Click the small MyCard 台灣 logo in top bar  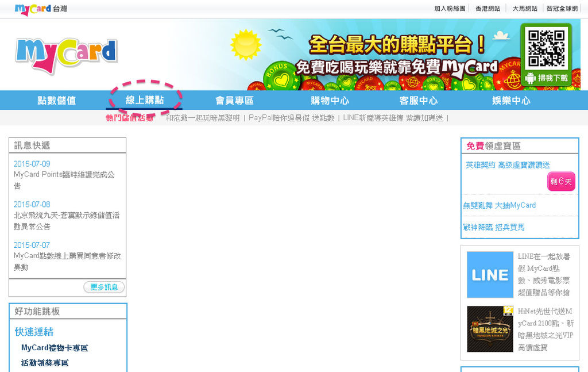click(41, 9)
